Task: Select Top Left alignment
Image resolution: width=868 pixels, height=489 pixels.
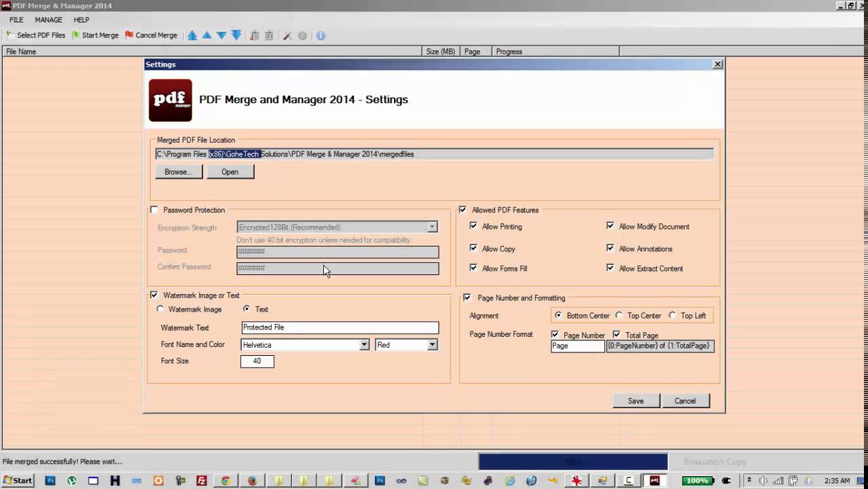Action: tap(672, 315)
